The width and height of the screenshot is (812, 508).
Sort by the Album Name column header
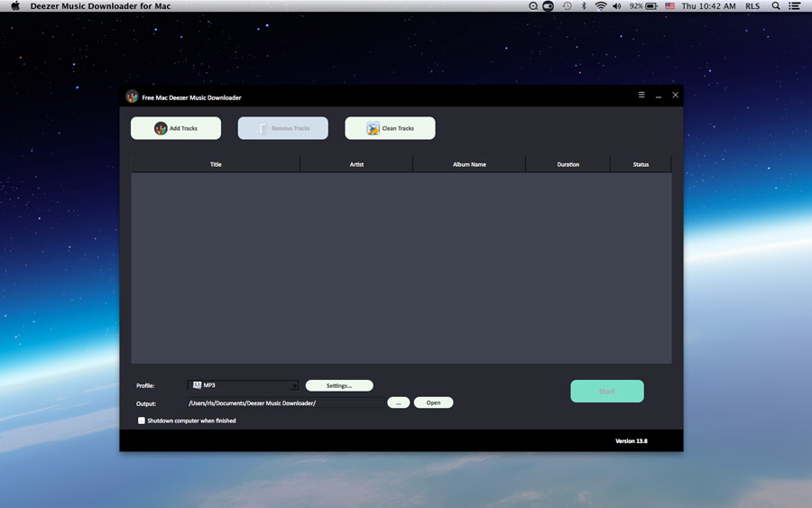[469, 164]
